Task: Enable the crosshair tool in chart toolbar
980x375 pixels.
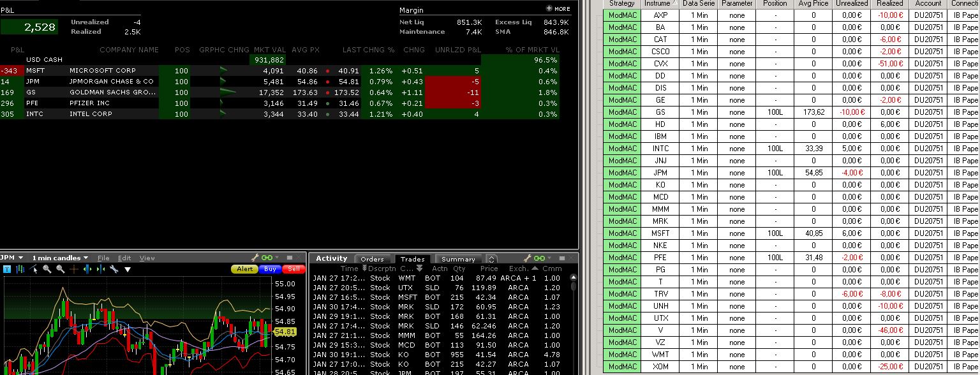Action: pos(74,269)
